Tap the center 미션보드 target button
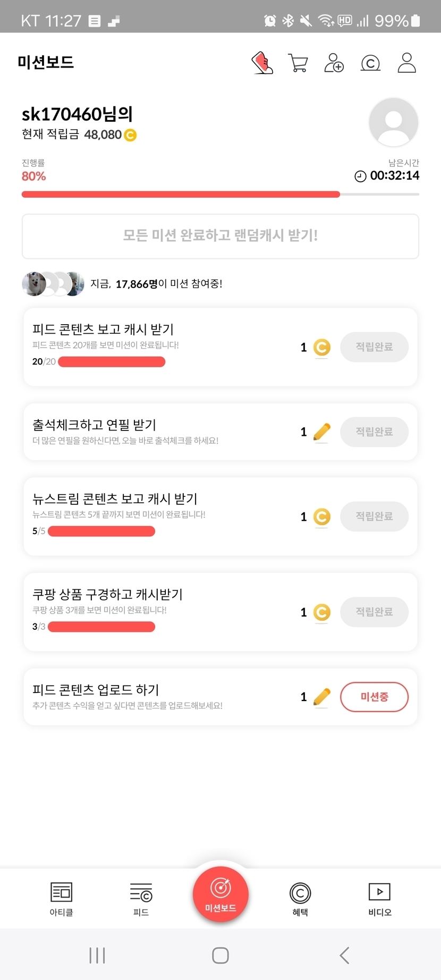Screen dimensions: 441x980 220,894
